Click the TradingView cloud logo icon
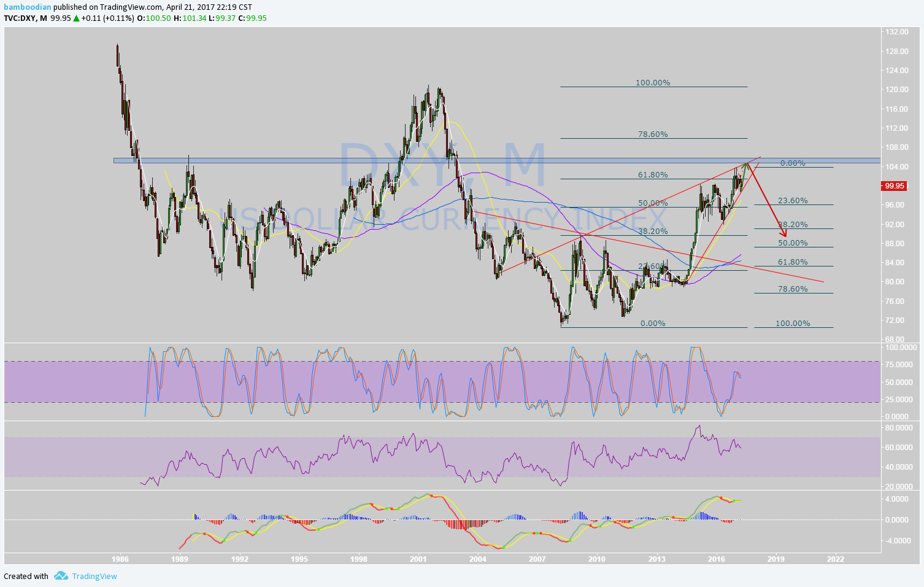This screenshot has height=587, width=924. 61,576
